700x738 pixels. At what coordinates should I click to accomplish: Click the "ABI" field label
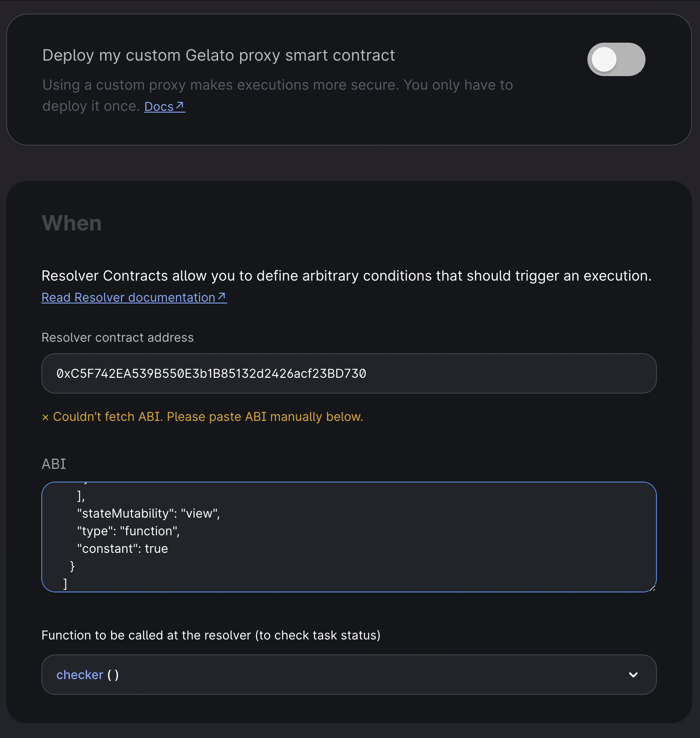pyautogui.click(x=54, y=464)
